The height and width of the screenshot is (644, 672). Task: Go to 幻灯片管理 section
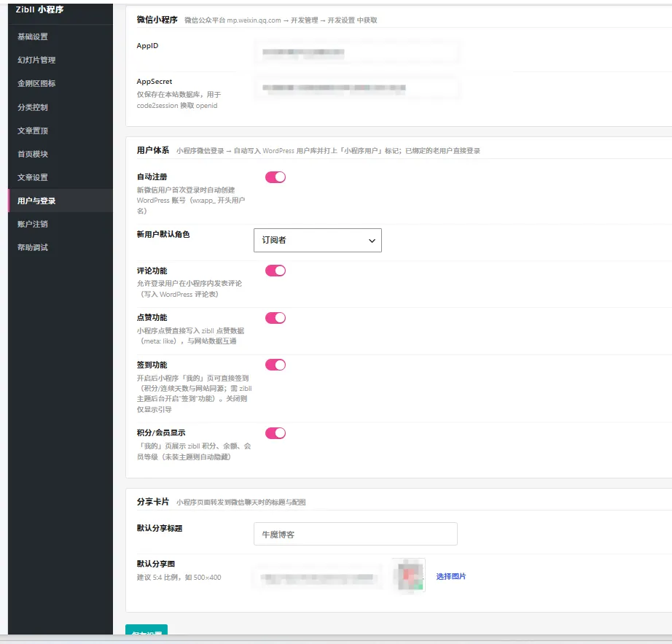pos(60,60)
